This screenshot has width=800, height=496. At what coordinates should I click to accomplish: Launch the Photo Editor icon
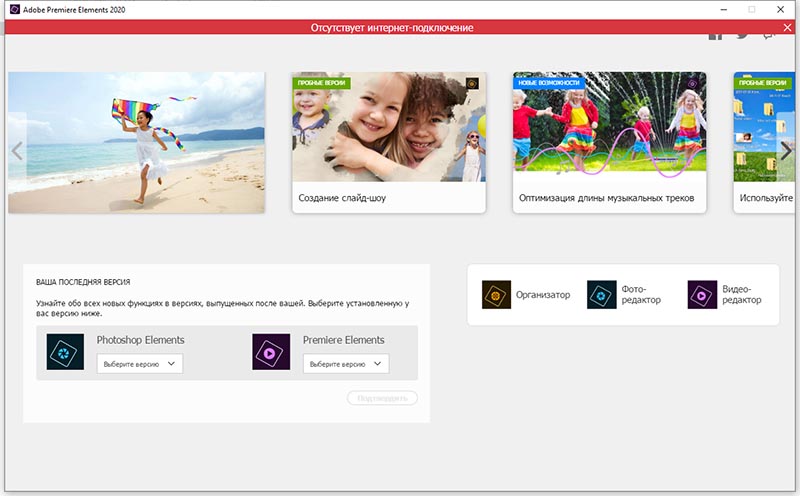pos(602,294)
